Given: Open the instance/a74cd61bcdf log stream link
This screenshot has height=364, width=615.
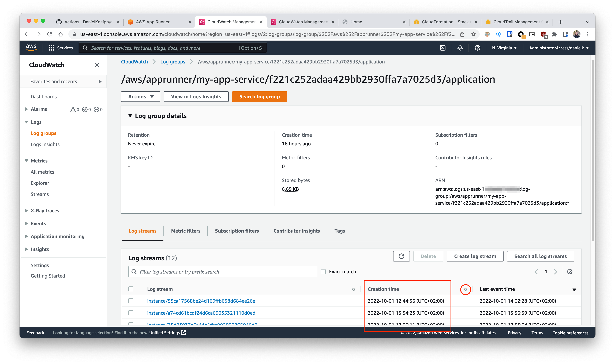Looking at the screenshot, I should click(201, 313).
